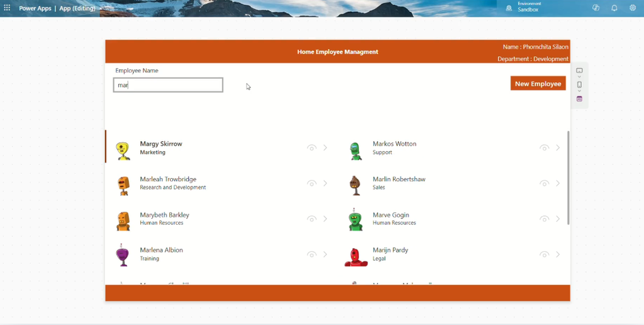This screenshot has width=644, height=325.
Task: View Marve Gogin via eye icon
Action: [544, 219]
